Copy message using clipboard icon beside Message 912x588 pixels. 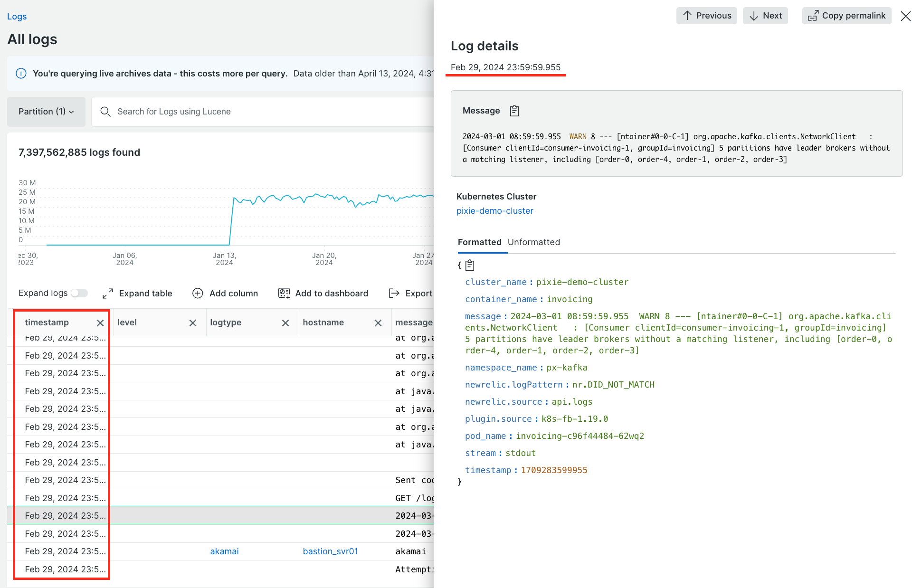(514, 111)
